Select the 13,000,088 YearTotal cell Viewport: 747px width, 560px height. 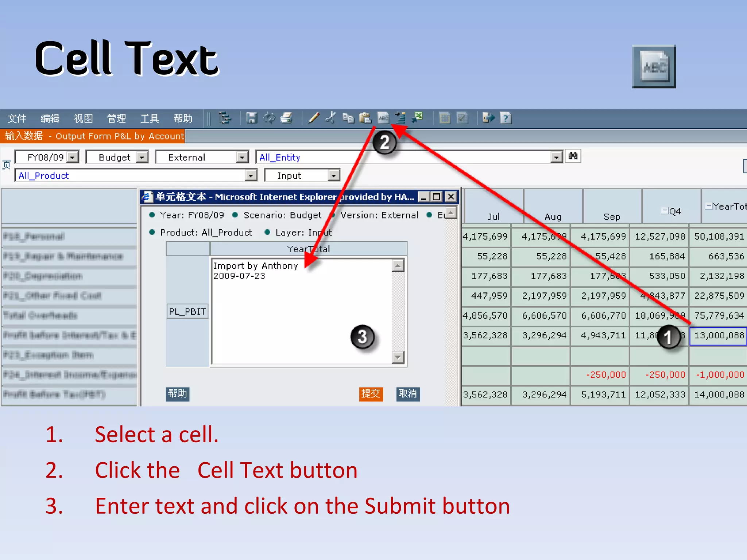pos(718,335)
